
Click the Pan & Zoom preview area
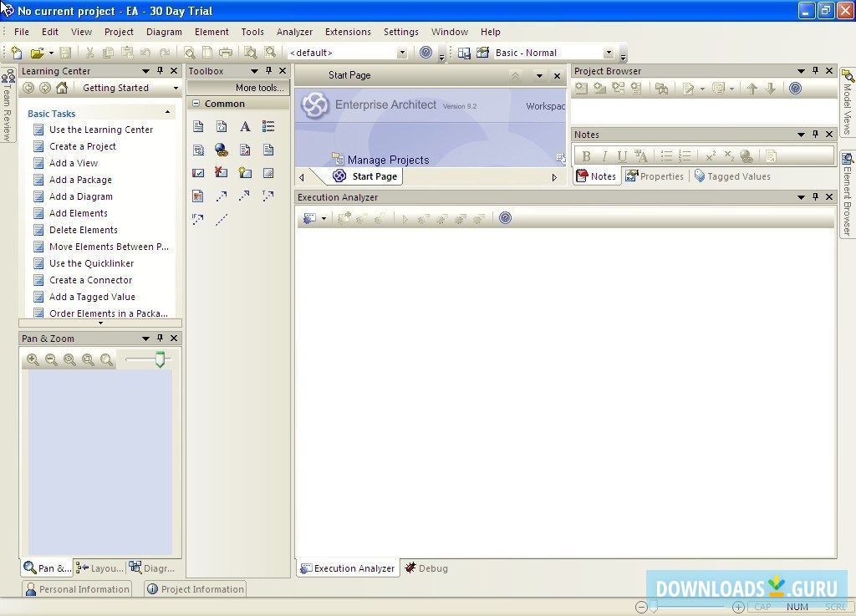click(x=100, y=463)
